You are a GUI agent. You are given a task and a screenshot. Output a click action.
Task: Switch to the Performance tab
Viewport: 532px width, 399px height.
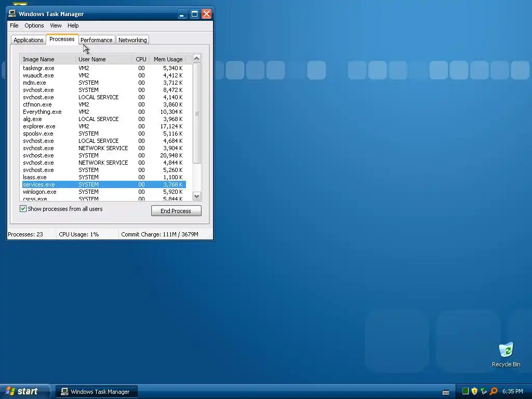pyautogui.click(x=97, y=40)
